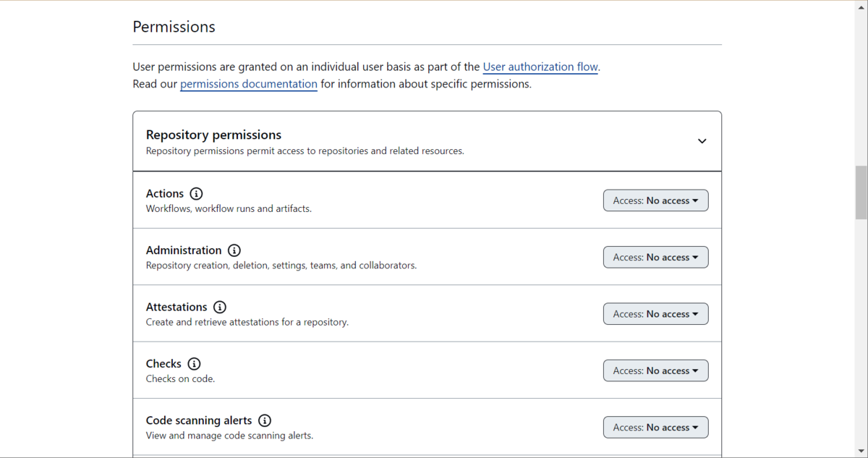Click the Code scanning alerts info icon
868x458 pixels.
[x=265, y=420]
